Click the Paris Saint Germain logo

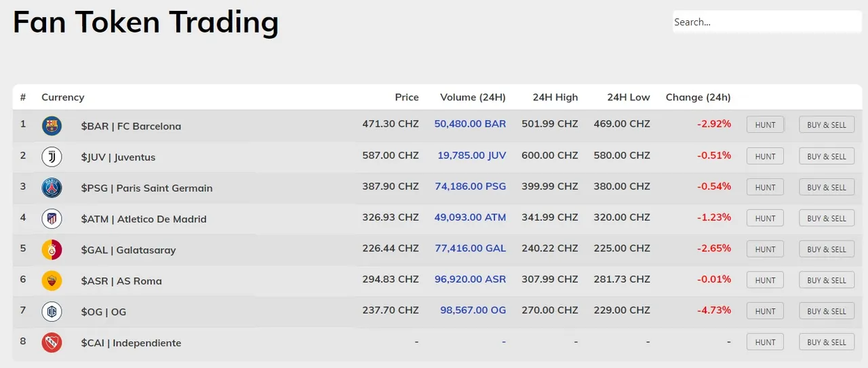point(52,188)
